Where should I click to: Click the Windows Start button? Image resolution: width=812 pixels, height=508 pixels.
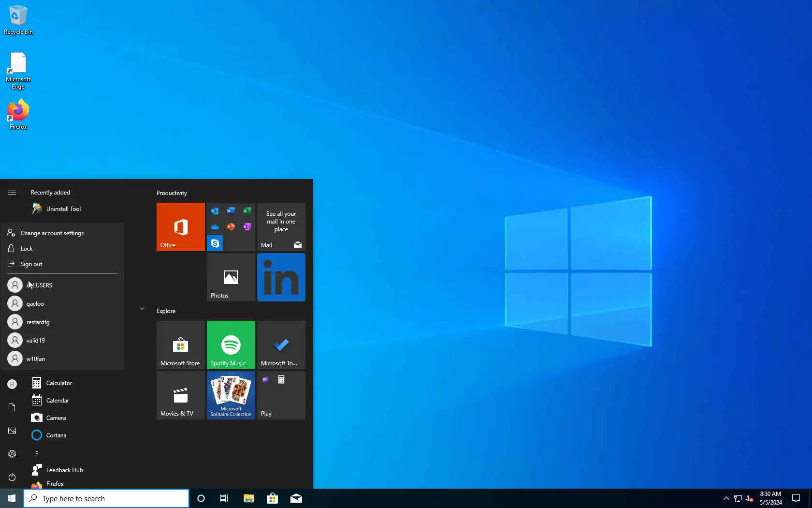(x=12, y=498)
